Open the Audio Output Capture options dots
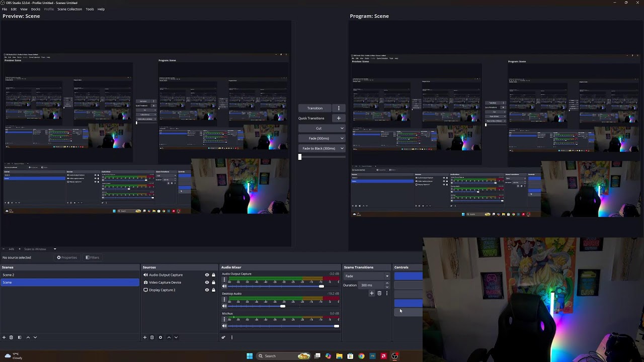The height and width of the screenshot is (362, 644). (224, 280)
